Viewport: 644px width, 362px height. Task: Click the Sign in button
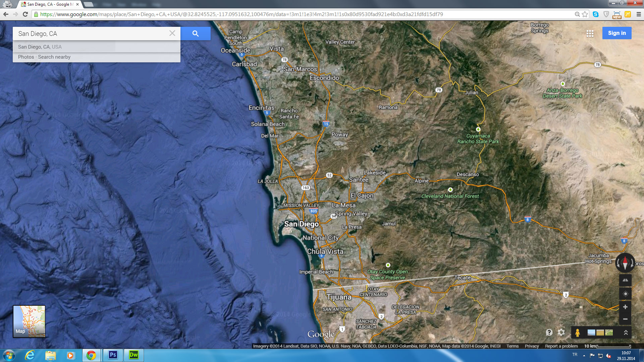tap(616, 33)
